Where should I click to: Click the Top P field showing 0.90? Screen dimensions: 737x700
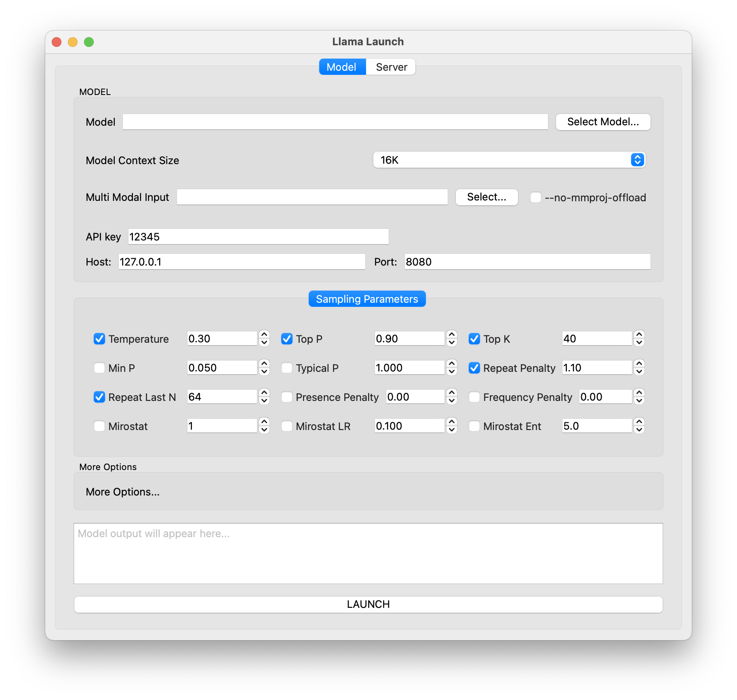pyautogui.click(x=410, y=338)
